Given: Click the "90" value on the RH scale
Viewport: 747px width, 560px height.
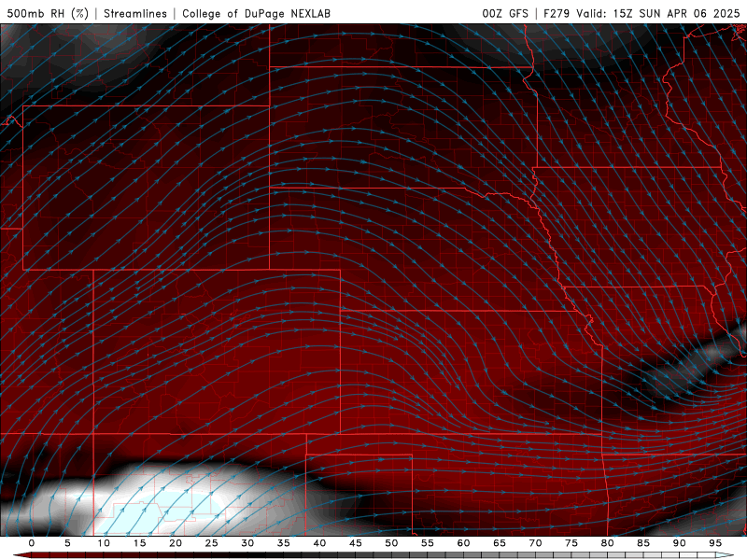Looking at the screenshot, I should [x=679, y=543].
